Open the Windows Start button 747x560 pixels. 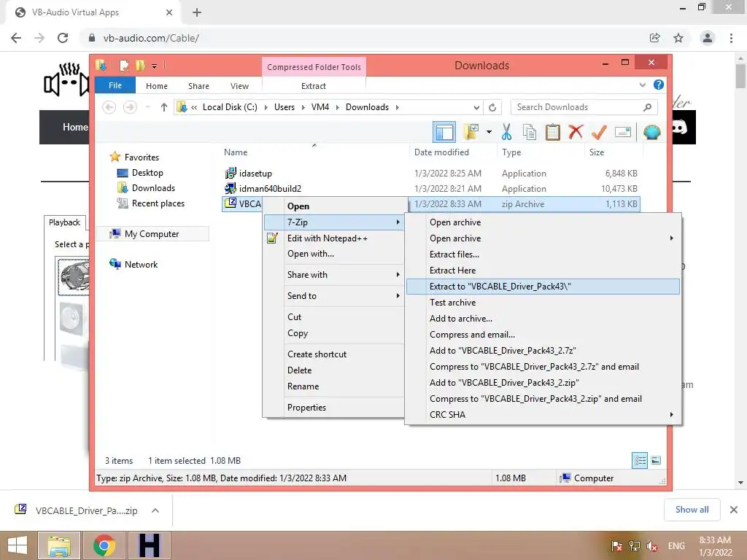coord(18,545)
